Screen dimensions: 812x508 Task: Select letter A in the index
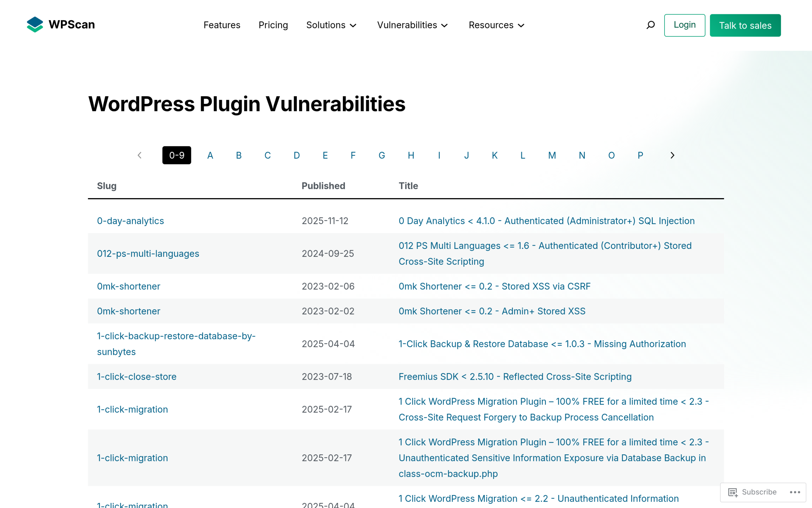click(210, 155)
